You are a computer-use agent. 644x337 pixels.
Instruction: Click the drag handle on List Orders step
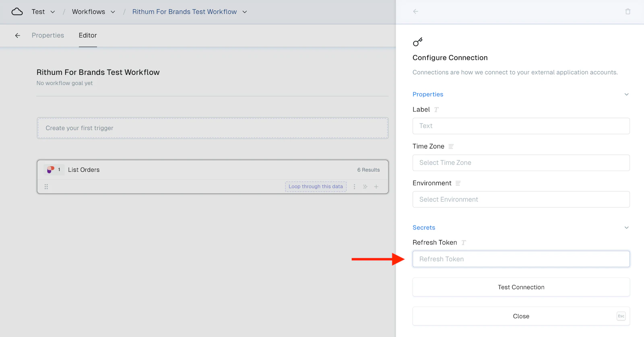pos(46,187)
